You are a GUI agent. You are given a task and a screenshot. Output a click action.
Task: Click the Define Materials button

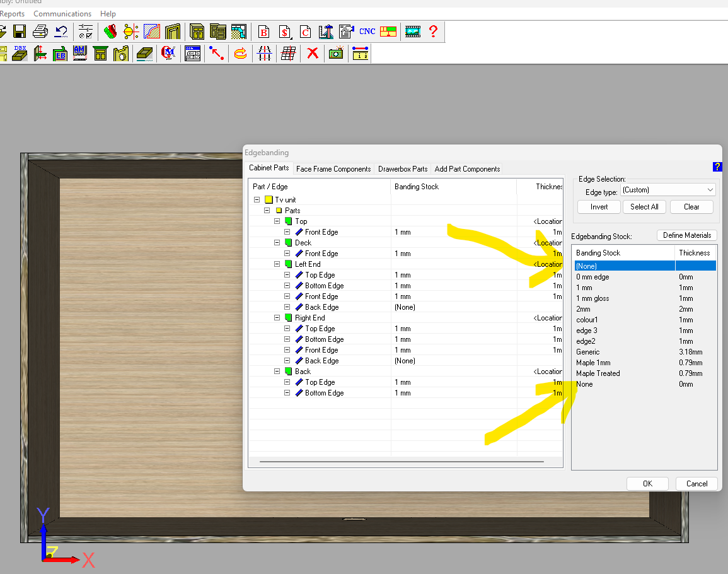686,235
